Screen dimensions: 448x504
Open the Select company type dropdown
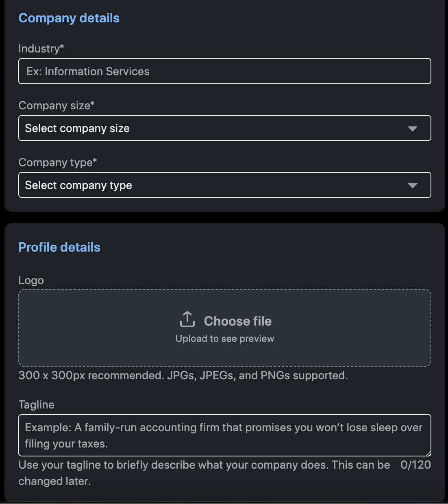coord(225,185)
